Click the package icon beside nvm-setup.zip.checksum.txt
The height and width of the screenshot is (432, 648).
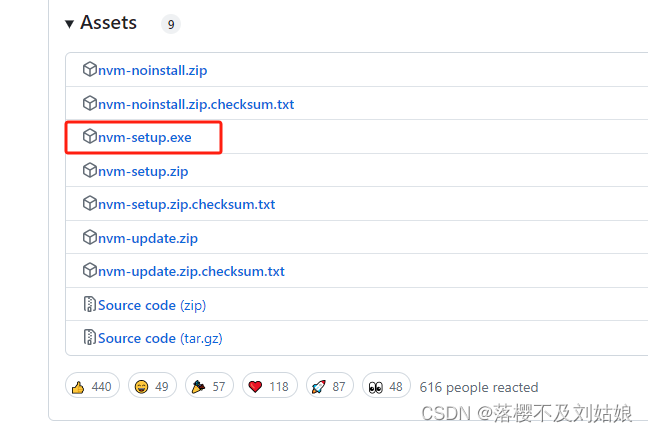tap(90, 203)
